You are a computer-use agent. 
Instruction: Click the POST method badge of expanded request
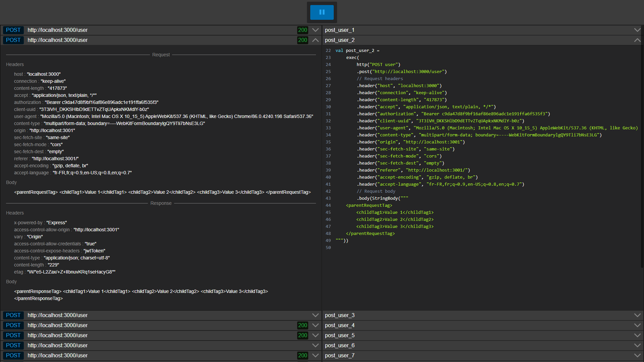click(13, 40)
